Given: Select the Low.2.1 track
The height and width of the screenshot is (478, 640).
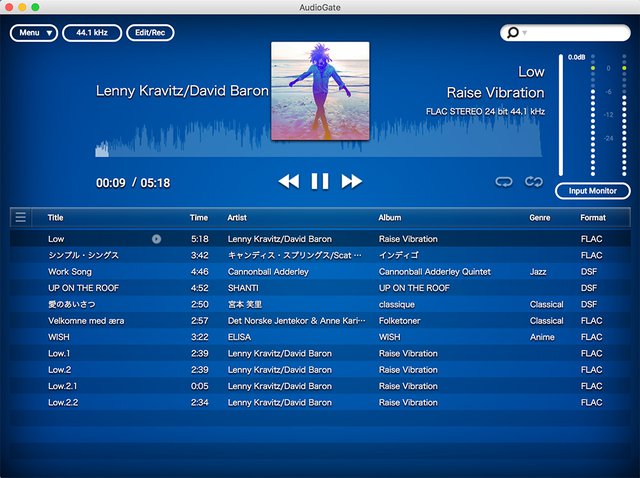Looking at the screenshot, I should pyautogui.click(x=62, y=386).
